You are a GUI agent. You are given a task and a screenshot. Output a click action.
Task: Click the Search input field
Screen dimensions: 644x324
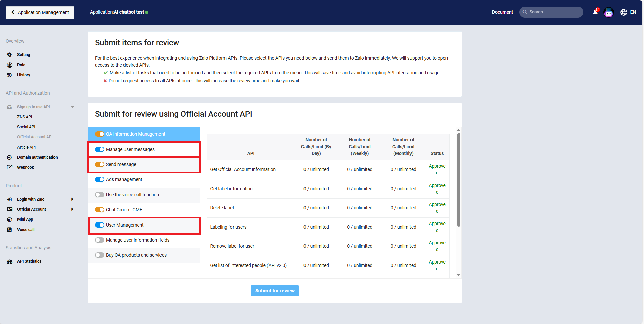coord(554,12)
